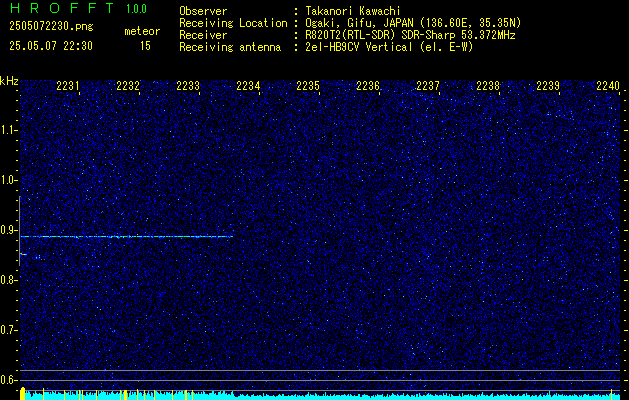Viewport: 629px width, 400px height.
Task: Click the 2233 time axis label
Action: 188,86
